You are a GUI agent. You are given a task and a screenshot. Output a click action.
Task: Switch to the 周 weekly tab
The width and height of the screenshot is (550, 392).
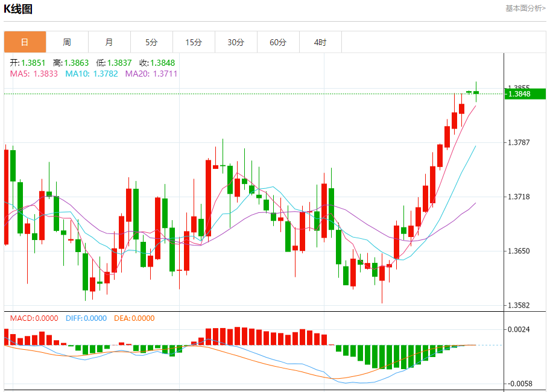coord(67,42)
